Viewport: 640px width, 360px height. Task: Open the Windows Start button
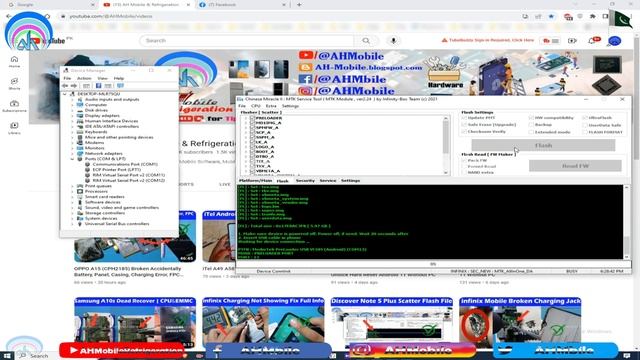(x=7, y=356)
